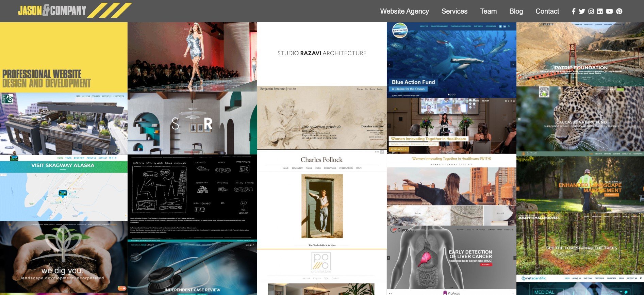Click the LinkedIn icon in header

click(600, 11)
